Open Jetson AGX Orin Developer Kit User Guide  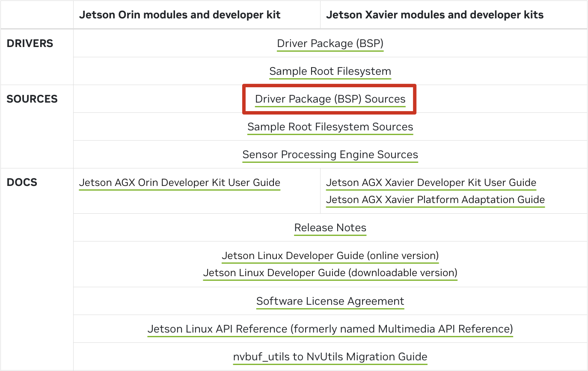pyautogui.click(x=179, y=183)
